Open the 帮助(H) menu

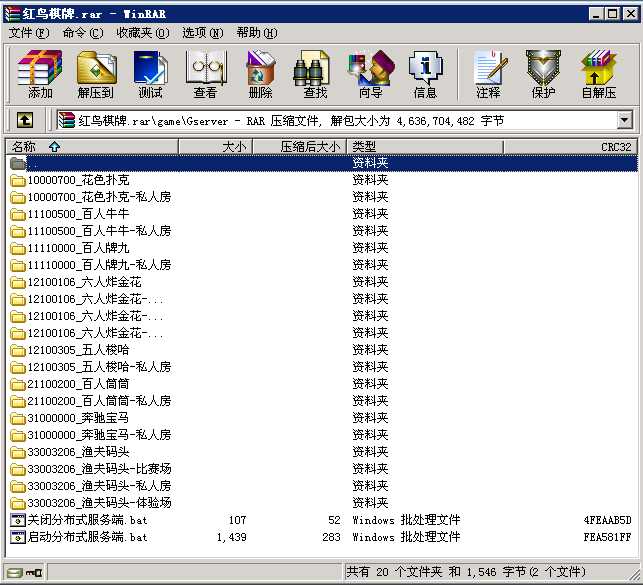click(x=257, y=33)
